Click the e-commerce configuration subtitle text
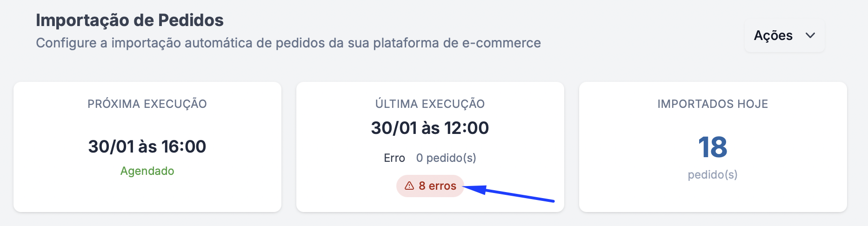This screenshot has width=868, height=226. (x=288, y=43)
